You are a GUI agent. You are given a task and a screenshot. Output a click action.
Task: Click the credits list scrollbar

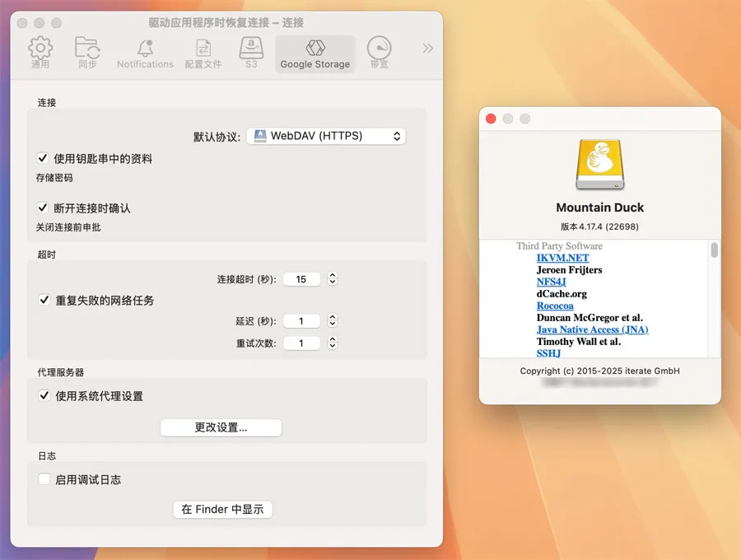[714, 250]
